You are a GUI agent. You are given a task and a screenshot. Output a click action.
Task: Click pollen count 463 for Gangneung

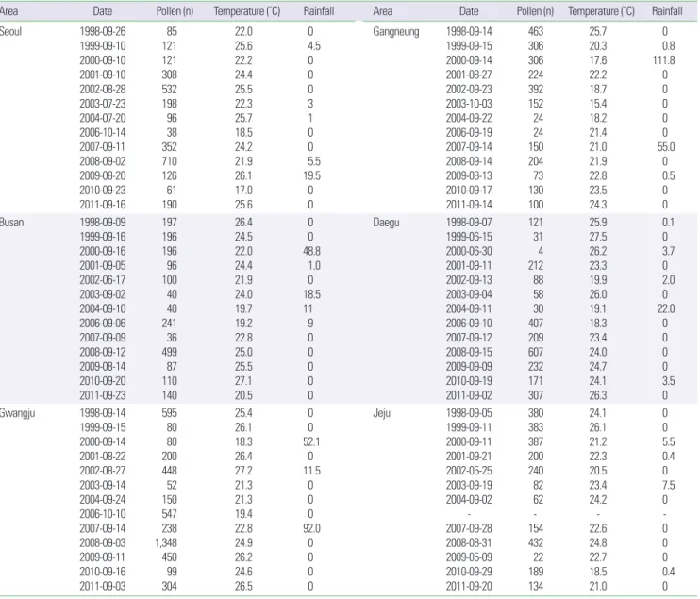click(536, 32)
